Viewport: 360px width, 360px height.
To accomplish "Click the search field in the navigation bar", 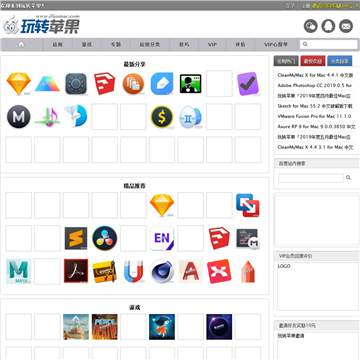I will pyautogui.click(x=328, y=44).
